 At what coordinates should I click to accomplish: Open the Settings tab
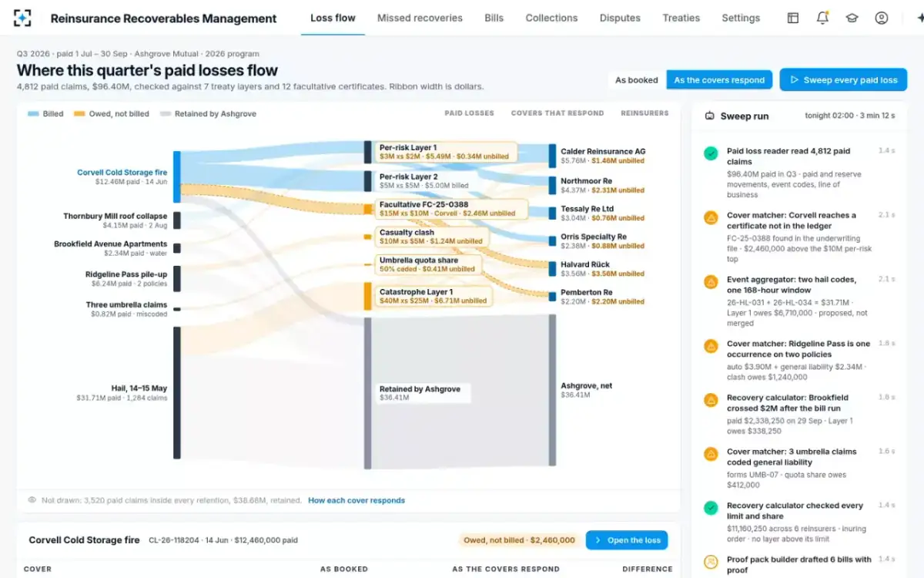[x=741, y=18]
